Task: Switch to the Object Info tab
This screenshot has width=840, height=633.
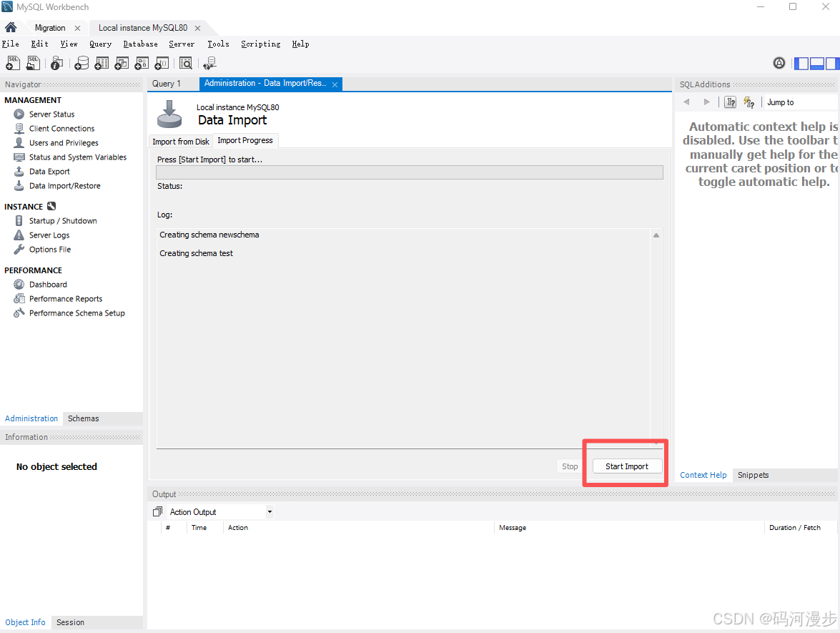Action: [25, 622]
